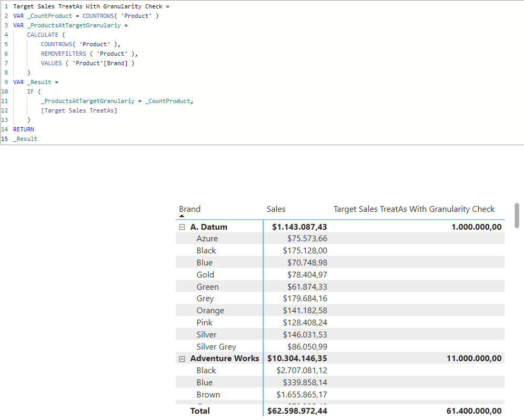Click the IF keyword on line 10
This screenshot has width=524, height=420.
31,91
